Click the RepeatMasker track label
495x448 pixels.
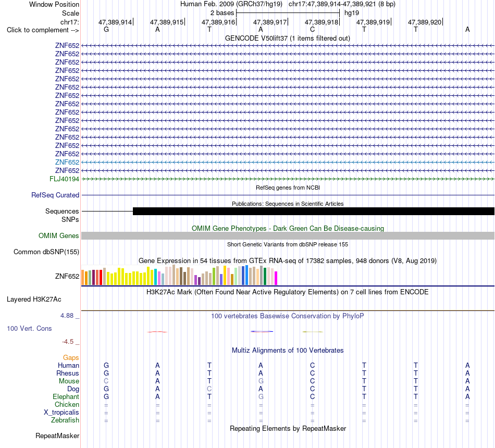pos(57,435)
